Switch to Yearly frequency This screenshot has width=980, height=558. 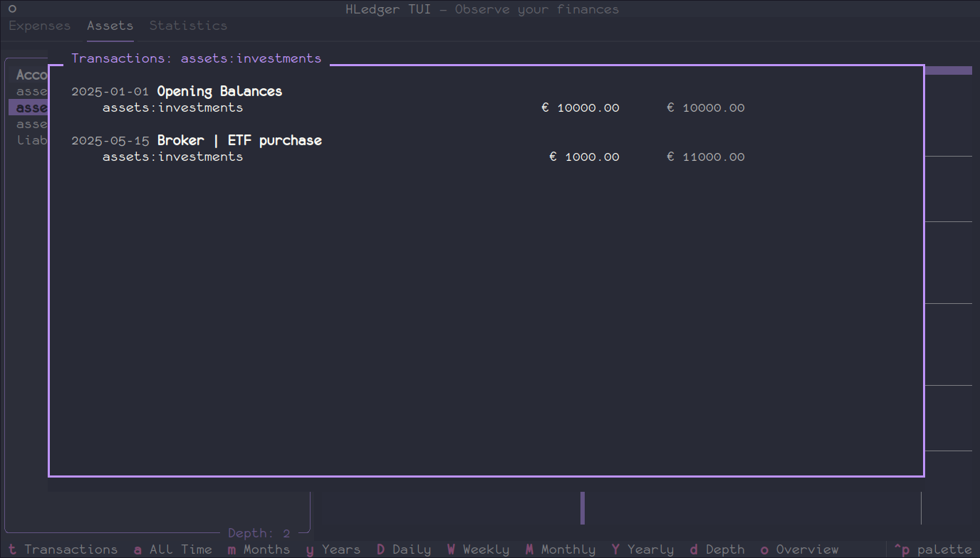click(x=642, y=549)
